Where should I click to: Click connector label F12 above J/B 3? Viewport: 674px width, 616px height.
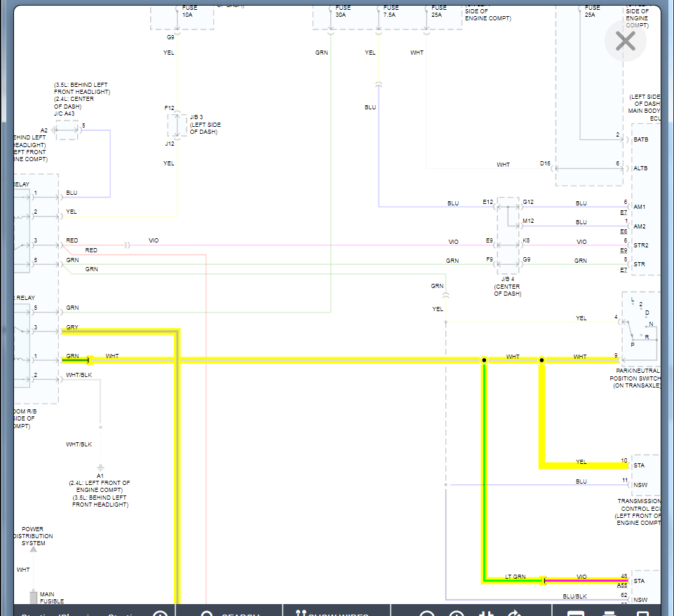click(169, 108)
